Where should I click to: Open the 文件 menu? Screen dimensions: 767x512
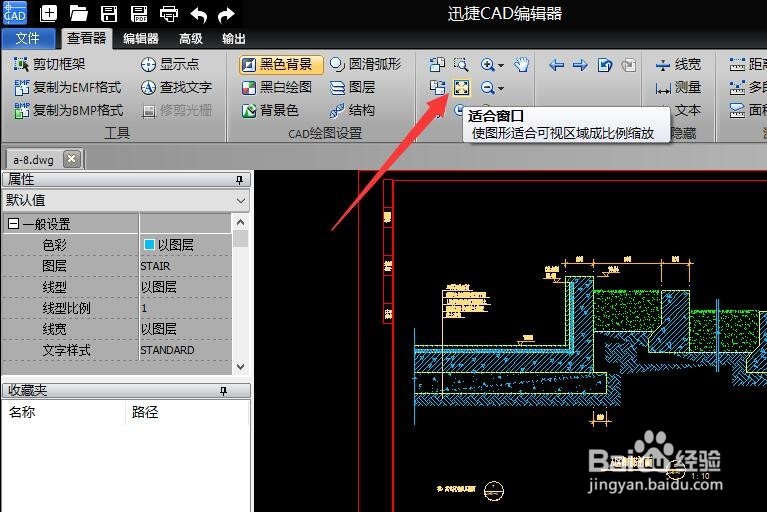28,38
